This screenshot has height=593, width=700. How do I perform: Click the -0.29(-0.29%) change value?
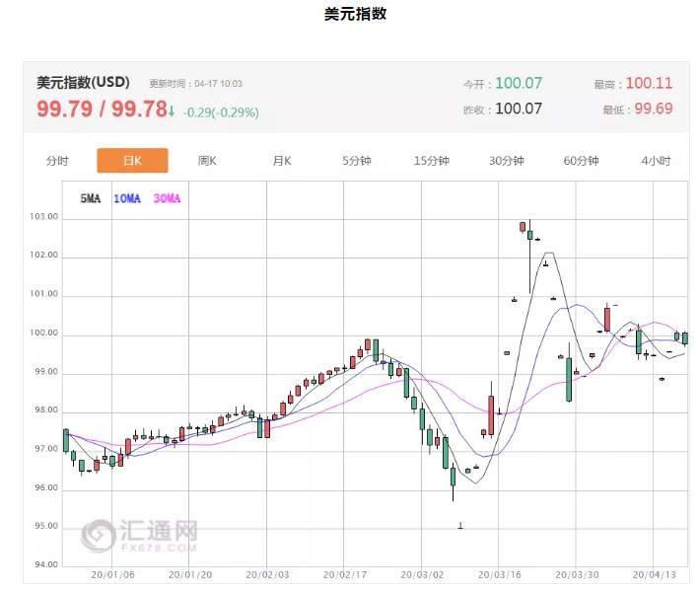point(221,112)
